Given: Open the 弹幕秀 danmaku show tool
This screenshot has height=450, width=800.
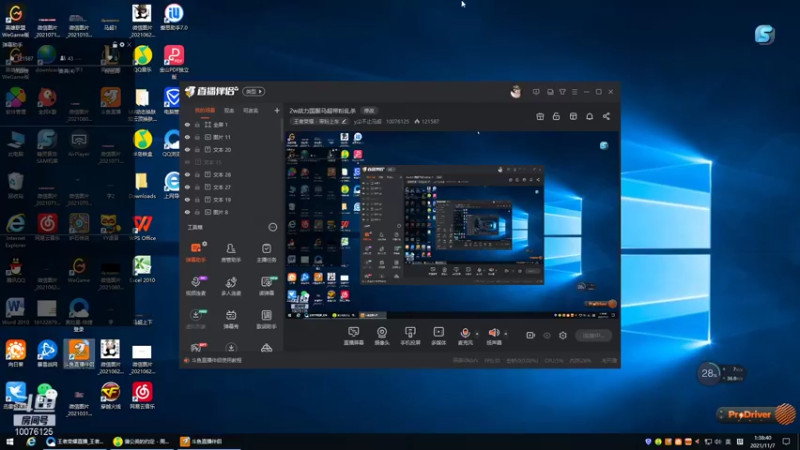Looking at the screenshot, I should 231,319.
